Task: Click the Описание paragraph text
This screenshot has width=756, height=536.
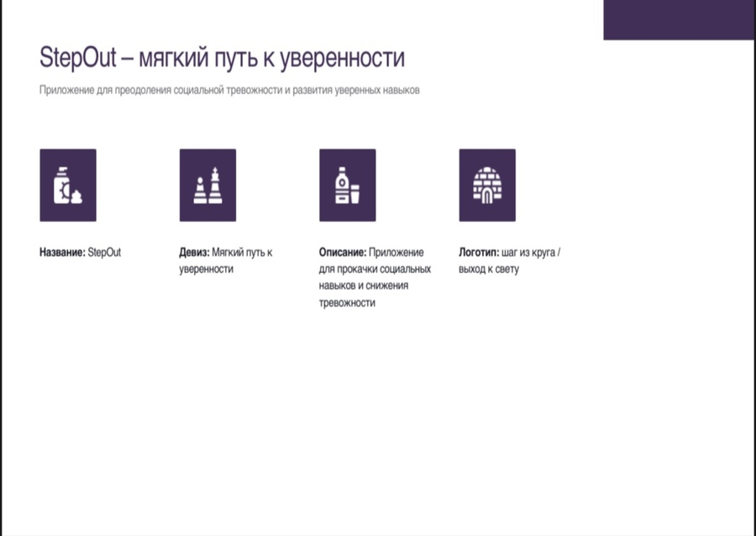Action: (375, 277)
